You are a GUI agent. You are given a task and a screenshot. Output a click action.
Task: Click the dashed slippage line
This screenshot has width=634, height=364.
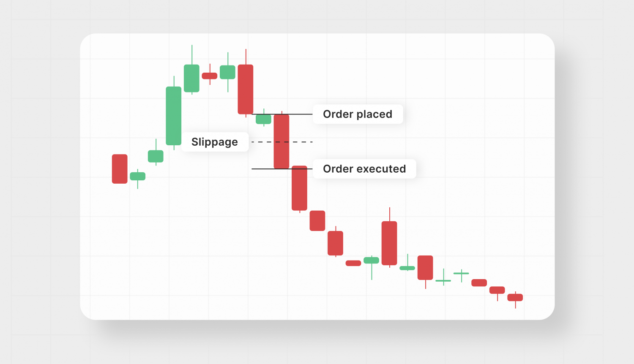pyautogui.click(x=262, y=142)
